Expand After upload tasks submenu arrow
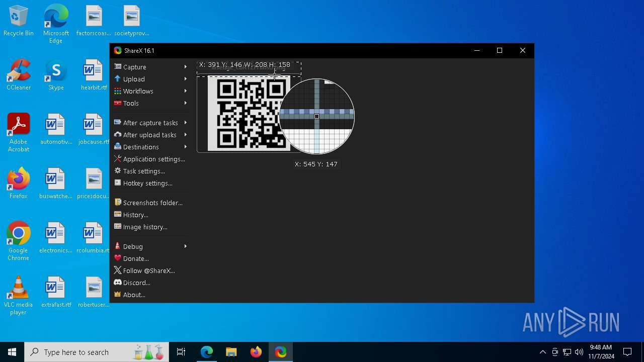 pos(185,135)
